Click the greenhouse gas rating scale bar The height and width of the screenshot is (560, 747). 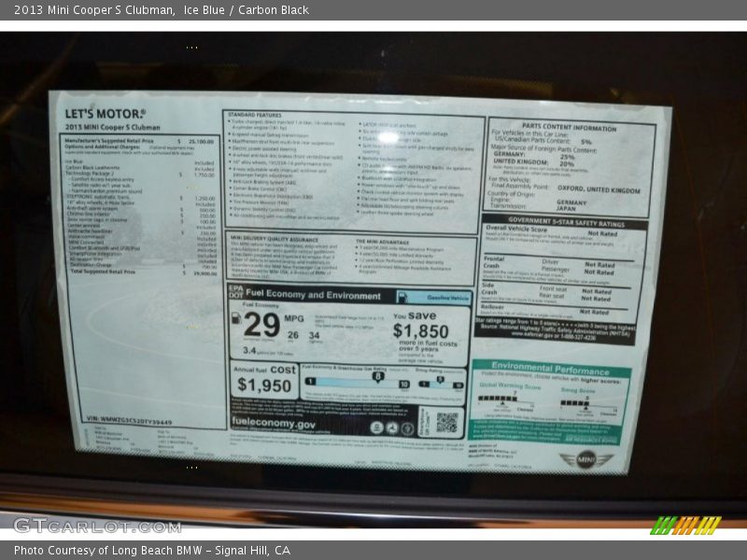click(358, 383)
